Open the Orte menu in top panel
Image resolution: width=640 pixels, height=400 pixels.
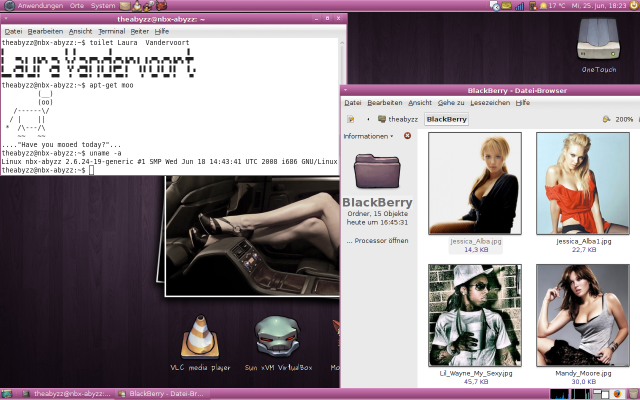(x=77, y=6)
